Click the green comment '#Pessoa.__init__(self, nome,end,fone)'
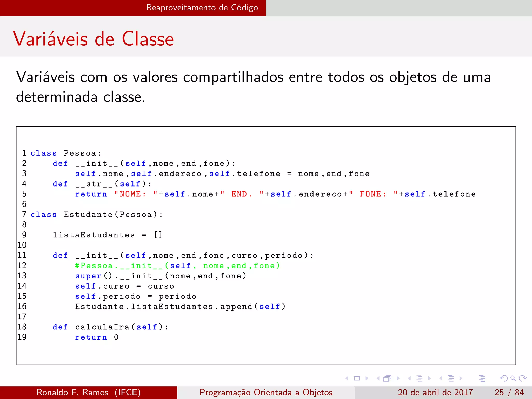Screen dimensions: 532x399 [177, 266]
